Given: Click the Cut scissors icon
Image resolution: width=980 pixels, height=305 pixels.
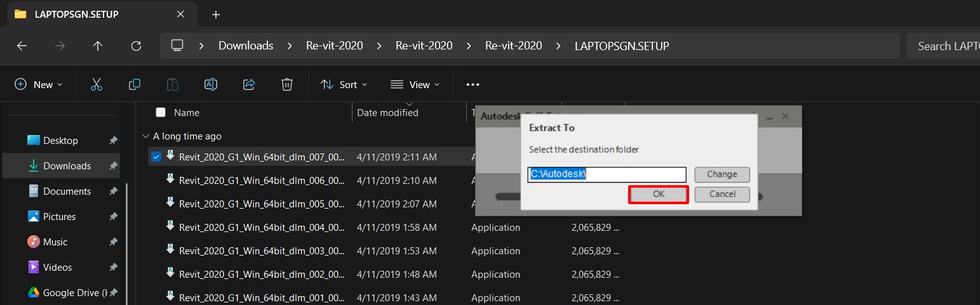Looking at the screenshot, I should tap(97, 84).
